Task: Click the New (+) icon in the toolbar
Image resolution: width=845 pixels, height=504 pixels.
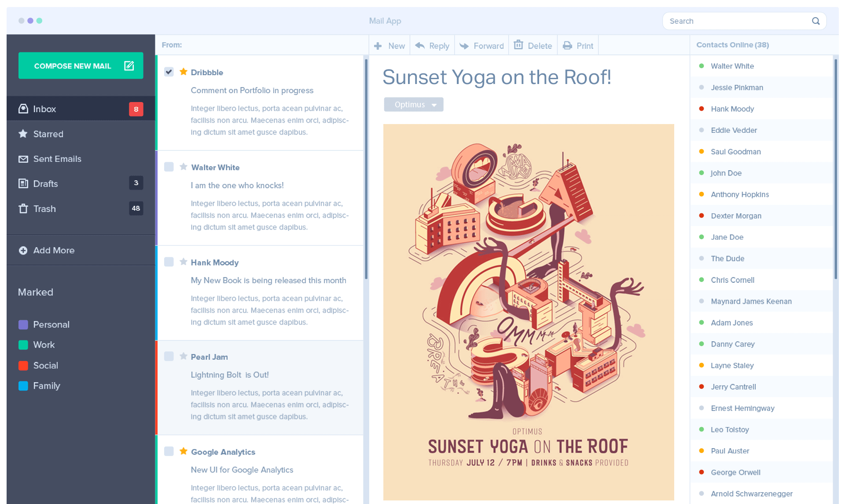Action: point(378,45)
